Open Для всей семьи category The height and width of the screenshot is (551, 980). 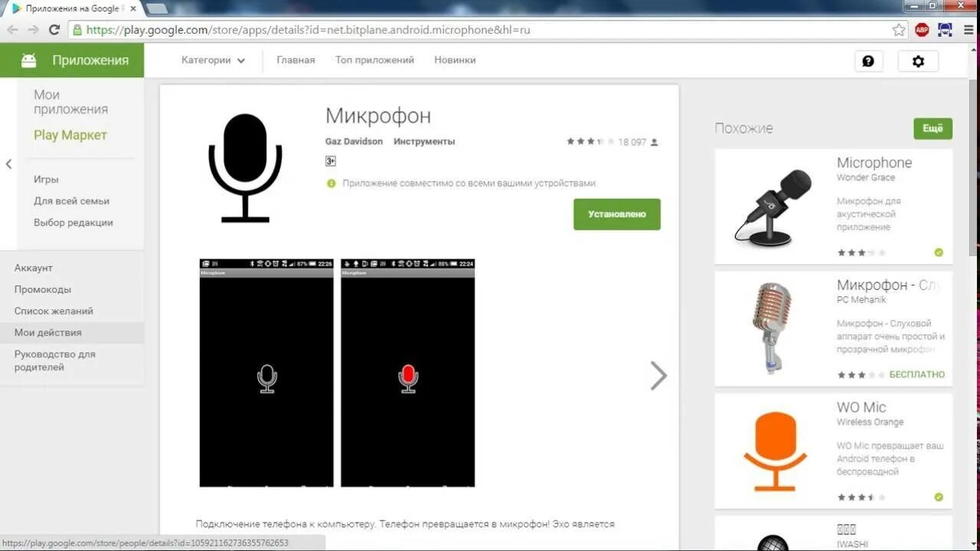click(x=71, y=201)
